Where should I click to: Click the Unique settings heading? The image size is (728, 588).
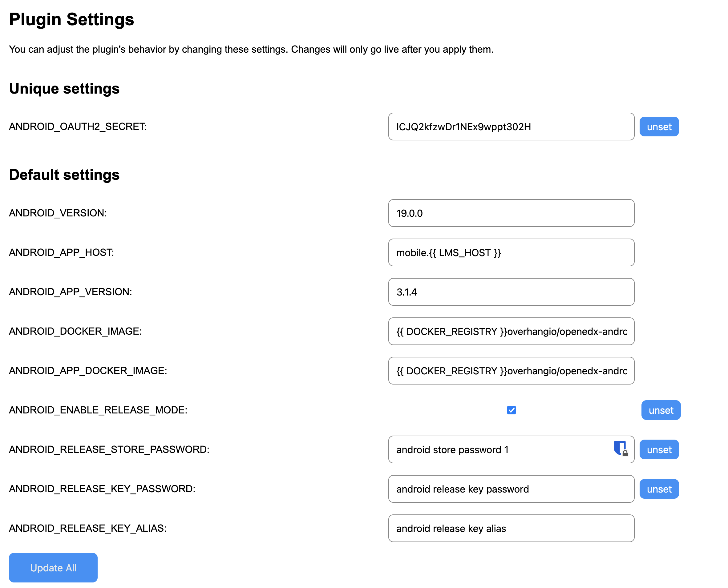click(64, 88)
